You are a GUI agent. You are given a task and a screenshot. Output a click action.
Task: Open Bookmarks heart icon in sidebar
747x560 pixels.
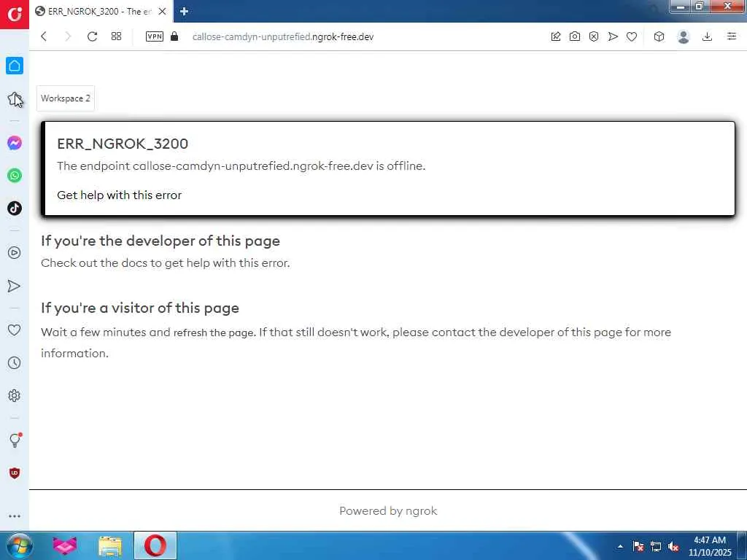pos(15,330)
